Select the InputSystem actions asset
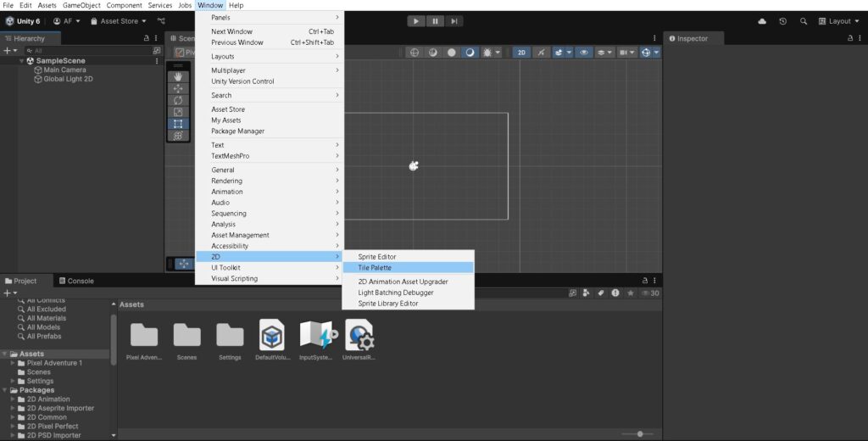 tap(316, 341)
